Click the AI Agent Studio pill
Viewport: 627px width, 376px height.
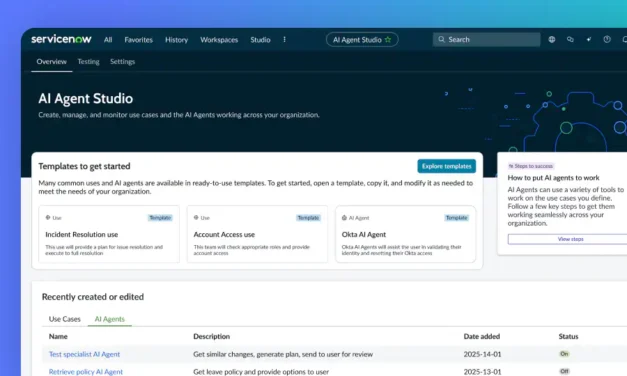coord(362,40)
